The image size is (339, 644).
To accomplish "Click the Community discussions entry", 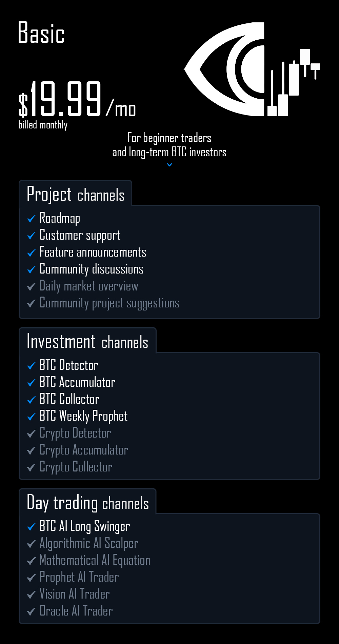I will pyautogui.click(x=91, y=269).
